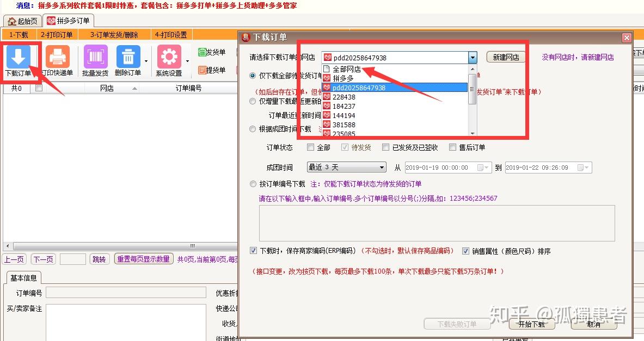The height and width of the screenshot is (341, 644).
Task: Open 系统设置 system settings gear
Action: click(169, 56)
